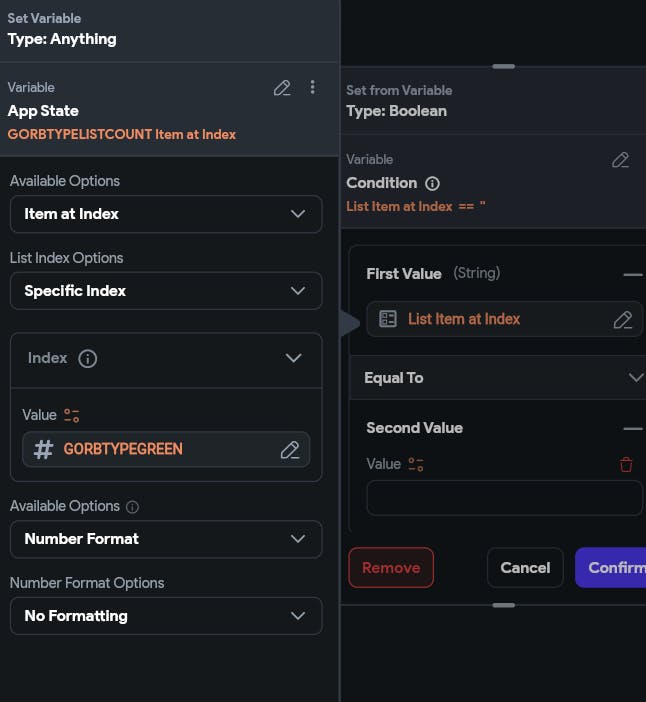The image size is (646, 702).
Task: Show info tooltip next to Condition
Action: pos(432,184)
